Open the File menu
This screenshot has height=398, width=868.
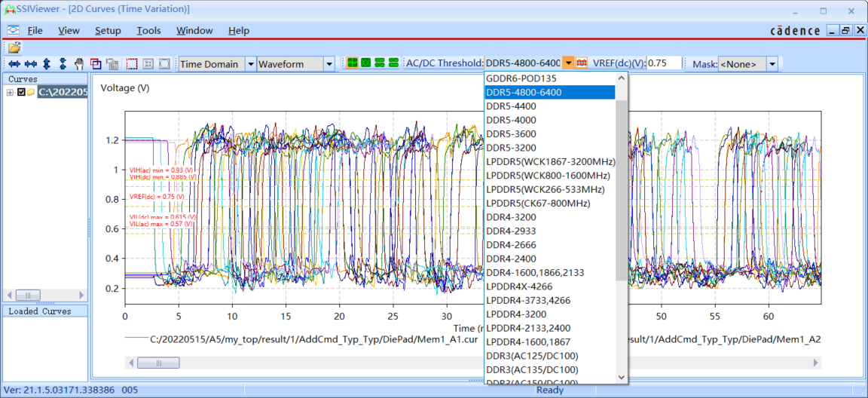coord(35,30)
